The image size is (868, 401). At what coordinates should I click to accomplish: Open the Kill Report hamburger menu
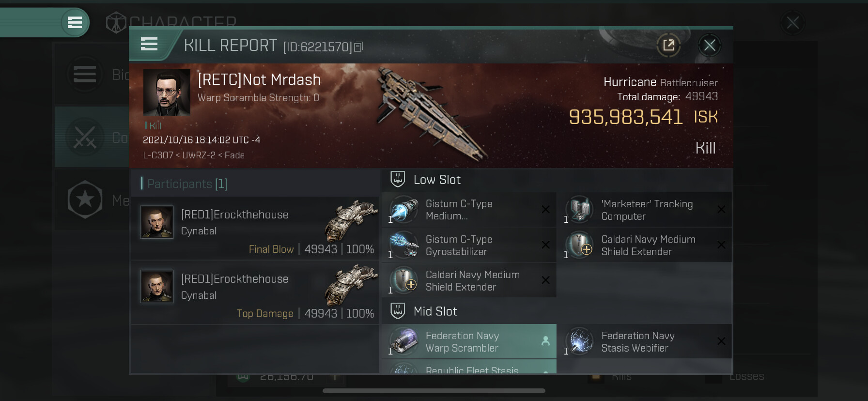coord(149,45)
